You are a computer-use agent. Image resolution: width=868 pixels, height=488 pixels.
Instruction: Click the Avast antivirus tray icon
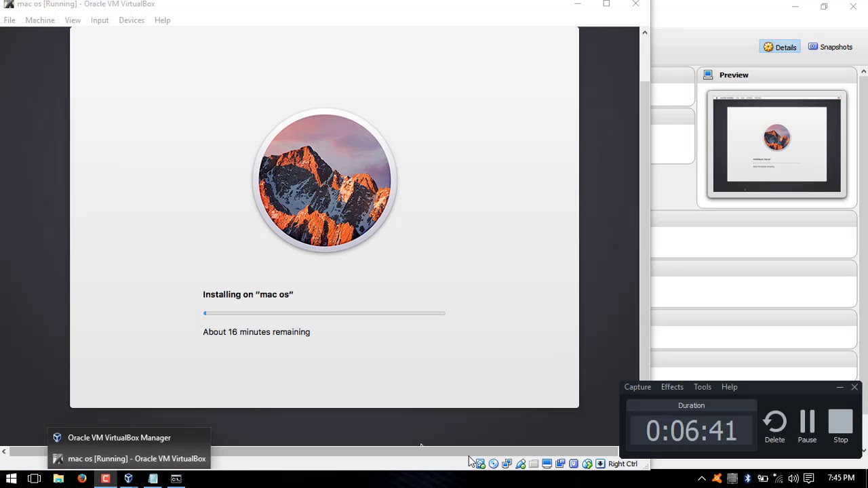click(x=717, y=479)
